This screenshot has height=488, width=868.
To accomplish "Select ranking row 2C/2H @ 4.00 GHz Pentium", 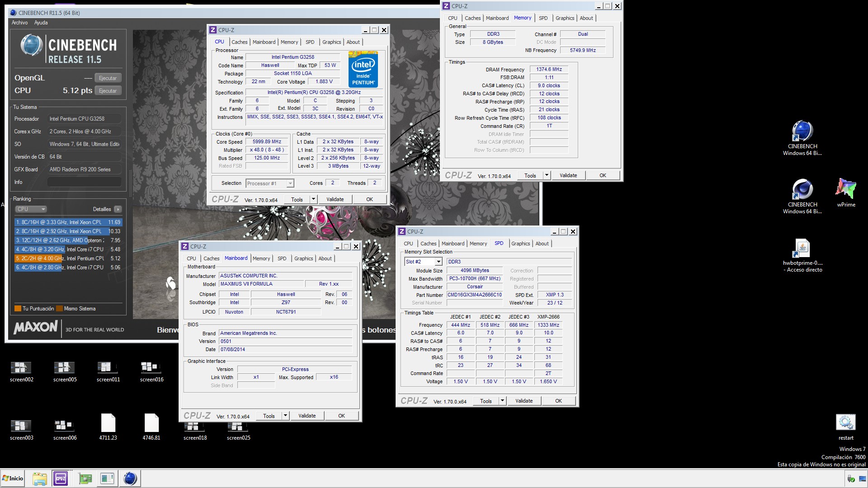I will [68, 258].
